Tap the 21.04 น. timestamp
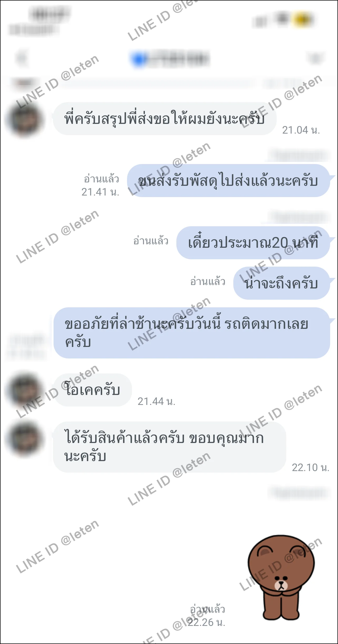The width and height of the screenshot is (338, 644). click(301, 130)
